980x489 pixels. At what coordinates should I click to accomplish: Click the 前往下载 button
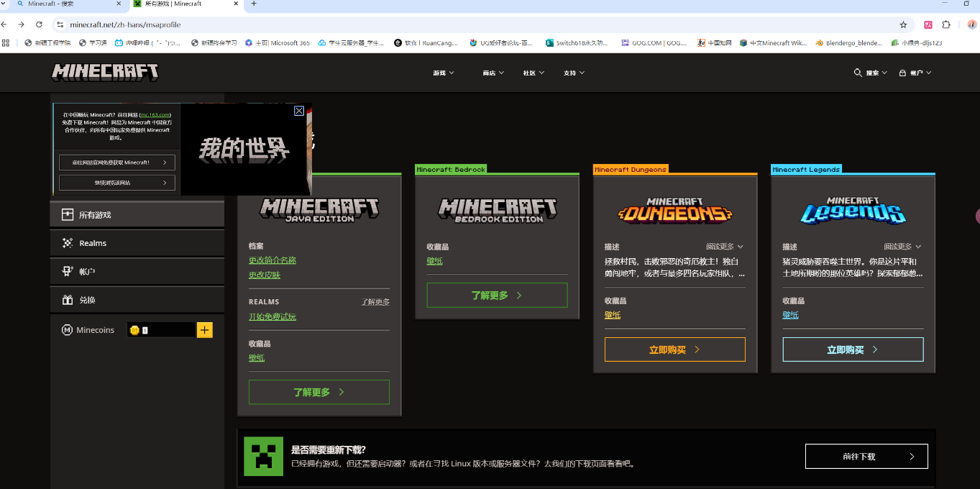(866, 456)
